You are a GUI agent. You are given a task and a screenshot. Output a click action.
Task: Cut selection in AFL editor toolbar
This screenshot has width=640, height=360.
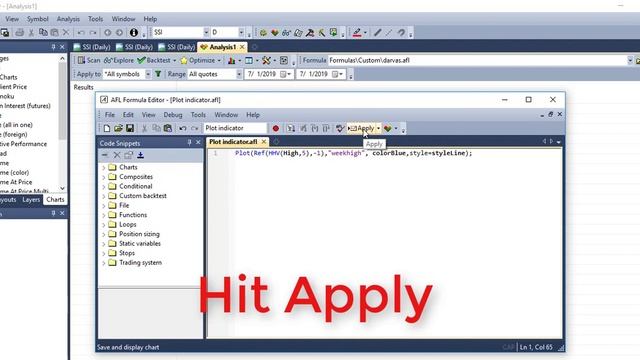tap(144, 128)
